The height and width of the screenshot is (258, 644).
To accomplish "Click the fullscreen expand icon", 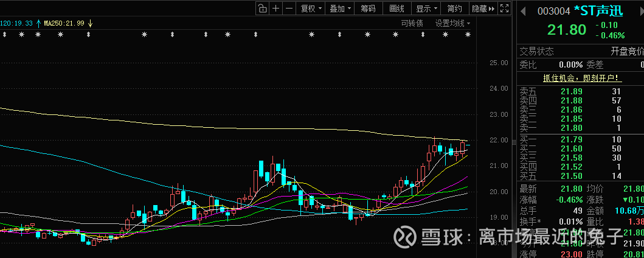I will [504, 8].
